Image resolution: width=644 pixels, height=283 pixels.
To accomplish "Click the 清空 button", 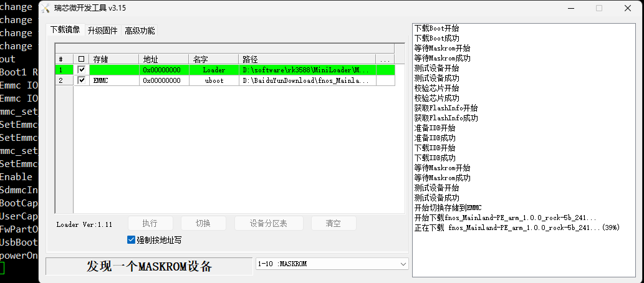I will click(x=334, y=223).
